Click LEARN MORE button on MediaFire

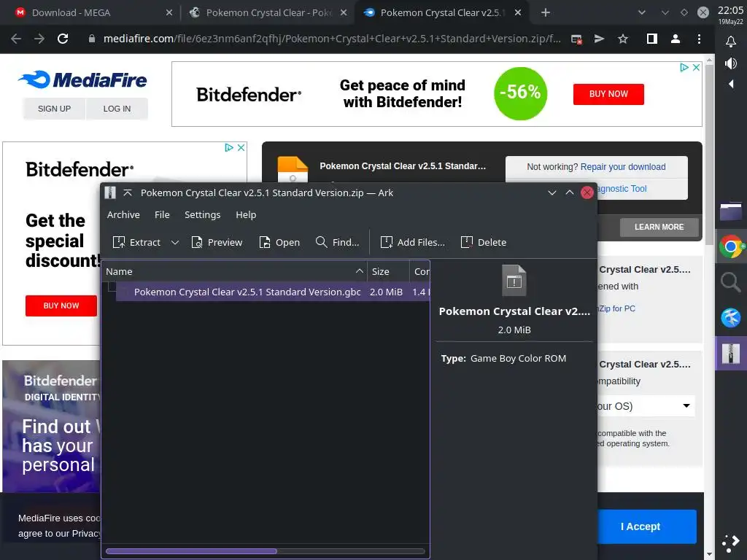[x=659, y=227]
